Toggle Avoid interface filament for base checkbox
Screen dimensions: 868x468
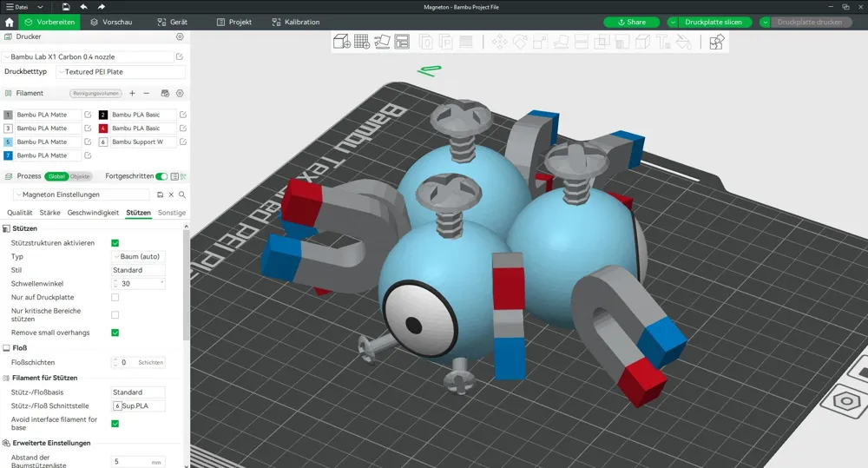click(x=115, y=424)
